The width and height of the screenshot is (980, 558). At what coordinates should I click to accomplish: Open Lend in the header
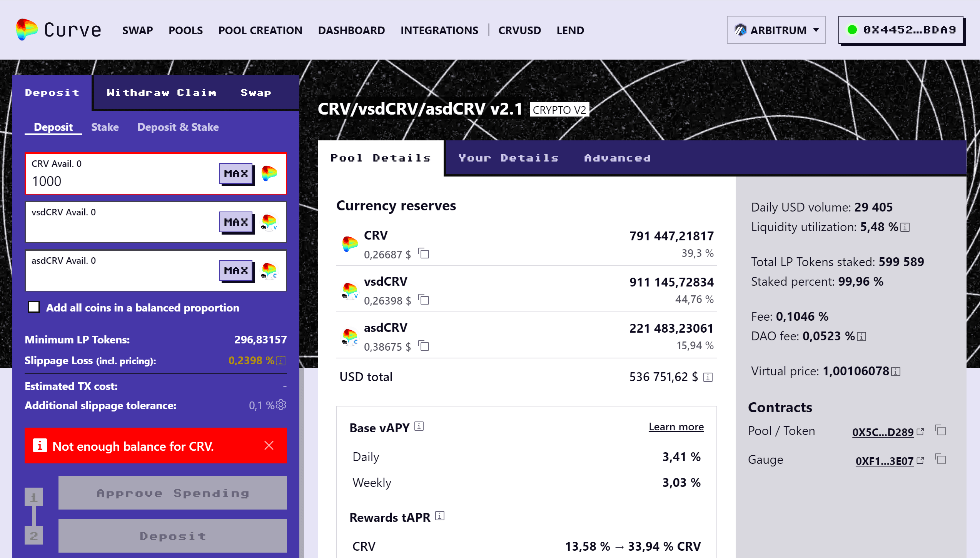click(x=570, y=30)
